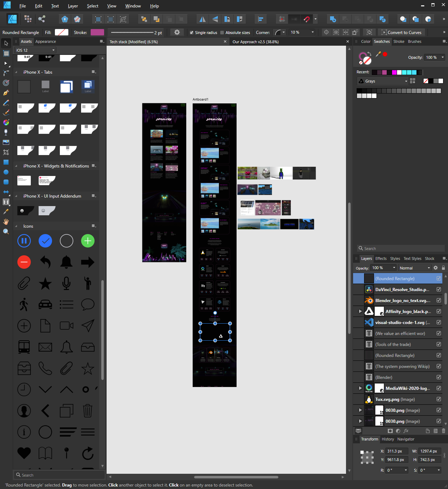Click the Convert to Curves button
The height and width of the screenshot is (489, 448).
pyautogui.click(x=401, y=33)
